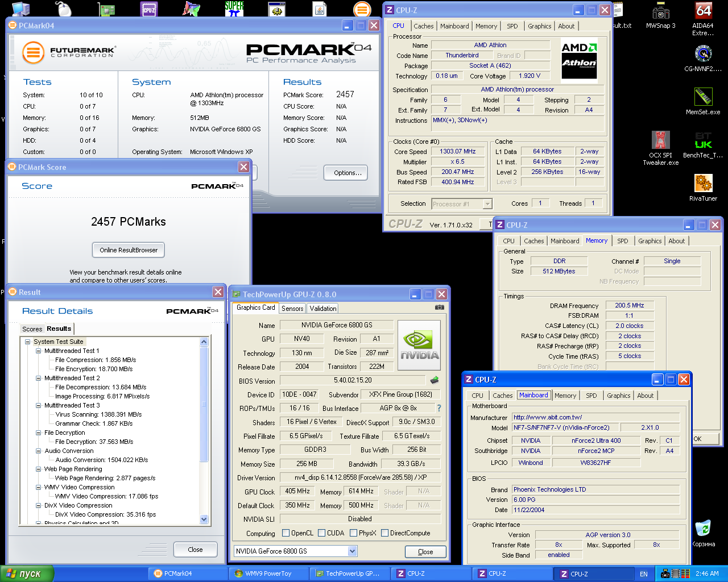This screenshot has width=728, height=582.
Task: Click the Result tree scrollbar up arrow
Action: pyautogui.click(x=204, y=342)
